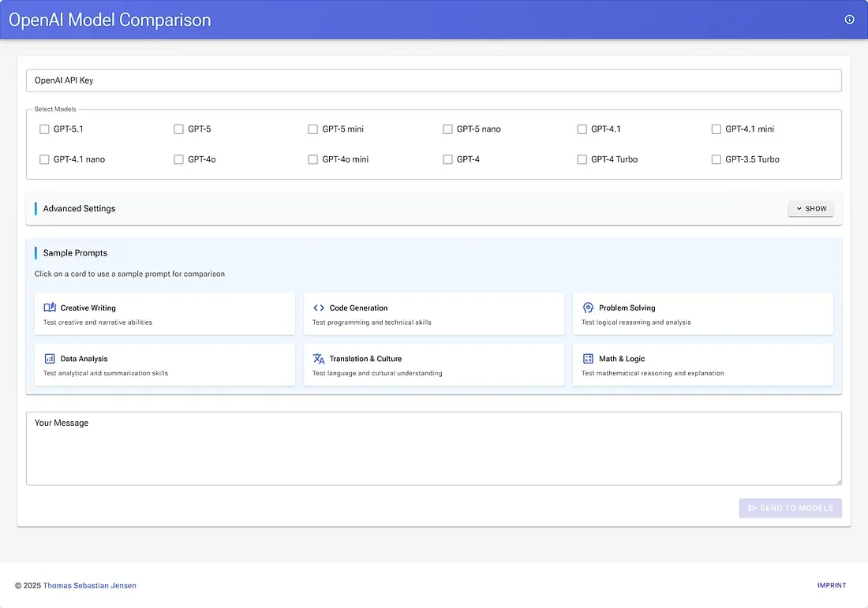The image size is (868, 608).
Task: Click the info icon in the header
Action: 849,20
